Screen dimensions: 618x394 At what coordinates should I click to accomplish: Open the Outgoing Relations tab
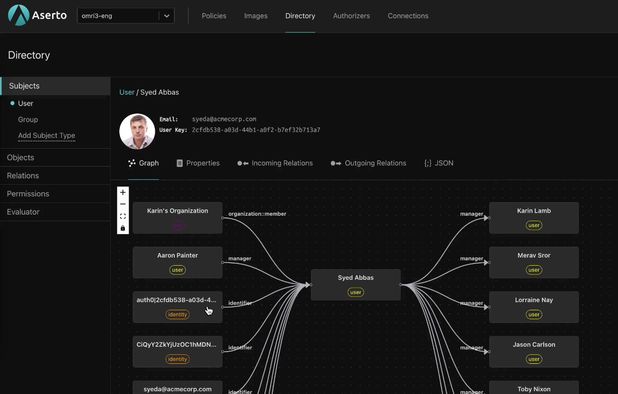(x=368, y=163)
